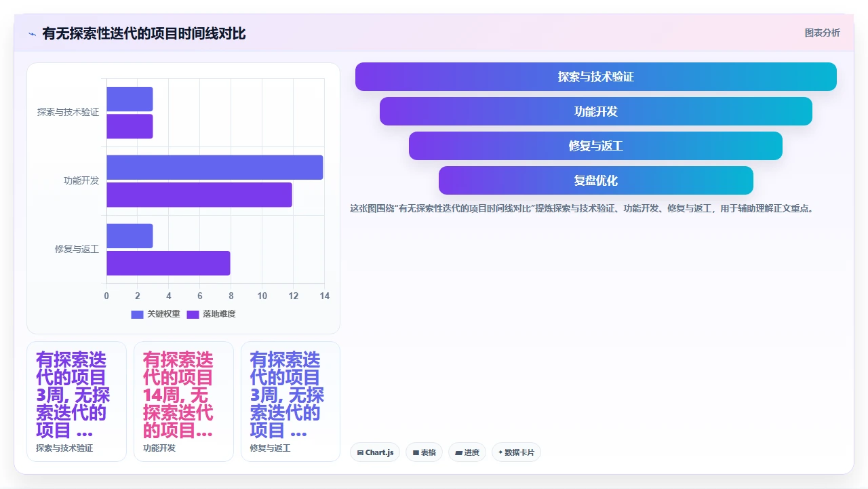Select the 修复与返工 funnel stage

596,146
